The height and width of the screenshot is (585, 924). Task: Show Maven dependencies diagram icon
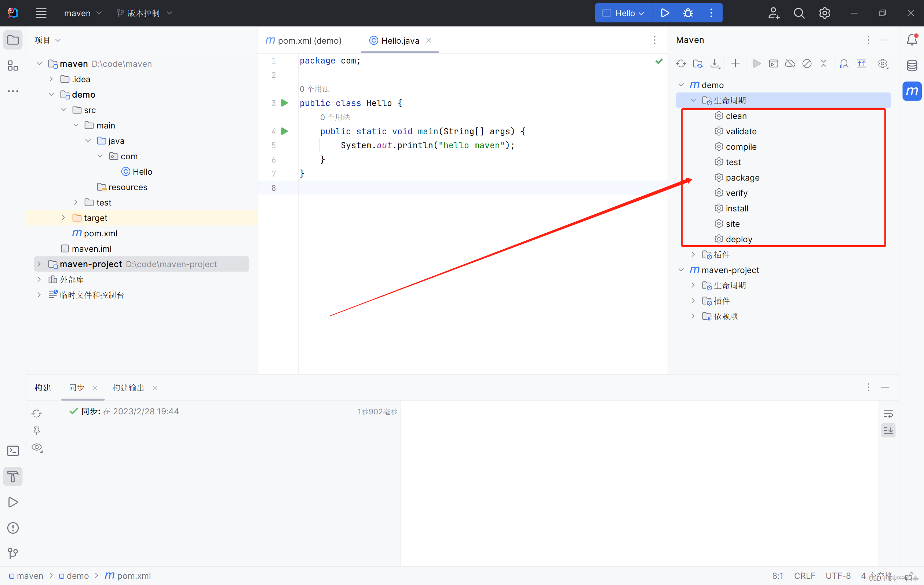pos(844,64)
